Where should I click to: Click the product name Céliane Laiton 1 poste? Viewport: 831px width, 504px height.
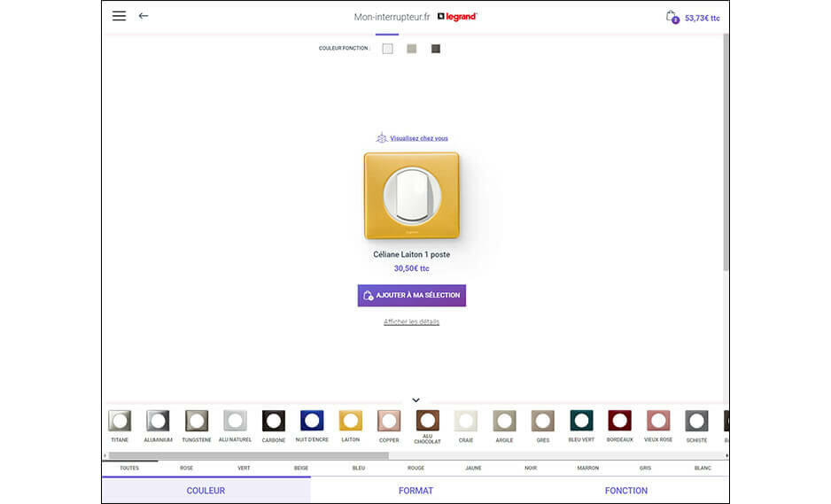(411, 254)
